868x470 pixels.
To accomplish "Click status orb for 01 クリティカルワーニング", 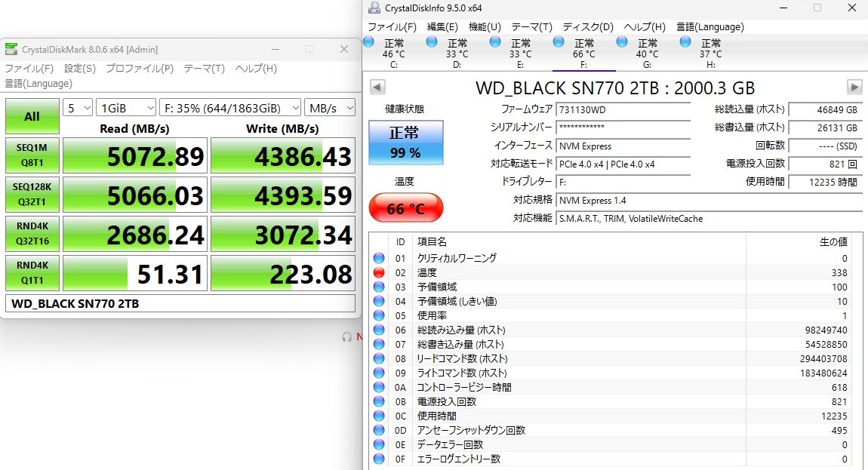I will point(379,258).
